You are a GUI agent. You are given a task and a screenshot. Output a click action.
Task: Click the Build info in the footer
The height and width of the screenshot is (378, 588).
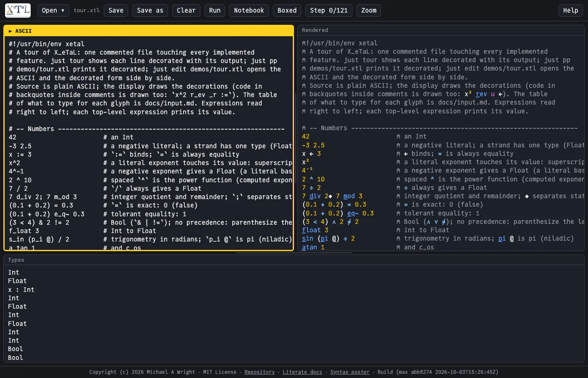coord(438,372)
